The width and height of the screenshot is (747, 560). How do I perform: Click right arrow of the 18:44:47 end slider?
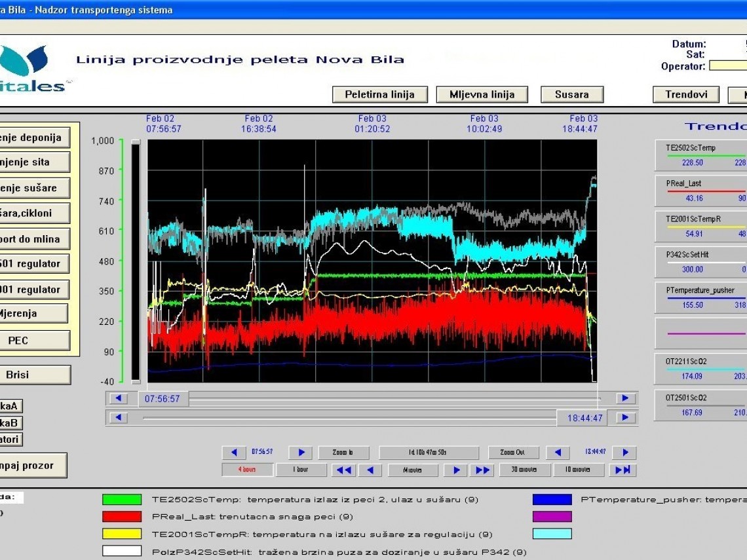(625, 418)
